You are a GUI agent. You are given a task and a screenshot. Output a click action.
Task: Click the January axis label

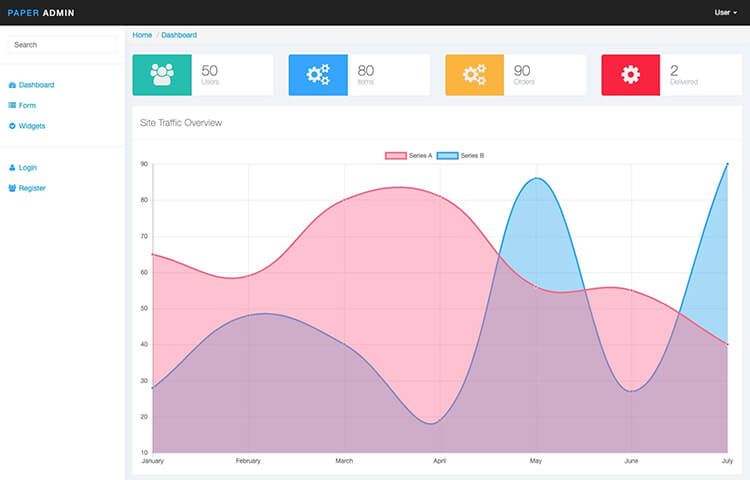coord(153,461)
